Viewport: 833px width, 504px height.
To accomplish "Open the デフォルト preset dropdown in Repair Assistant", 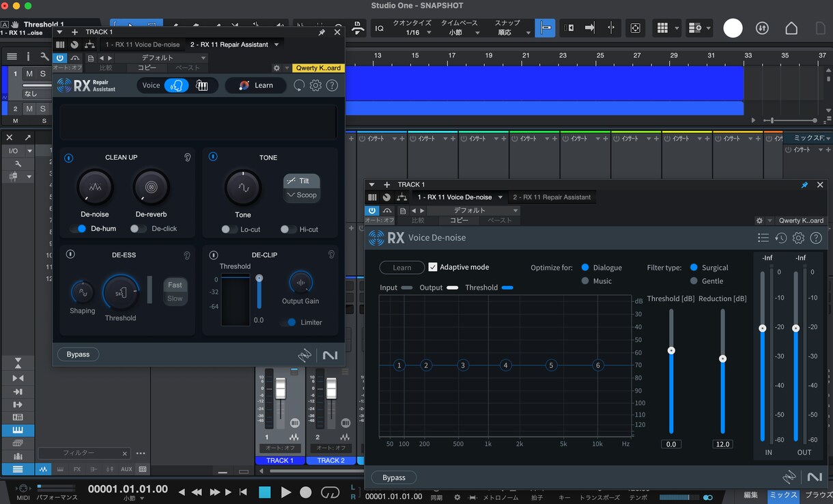I will click(162, 58).
